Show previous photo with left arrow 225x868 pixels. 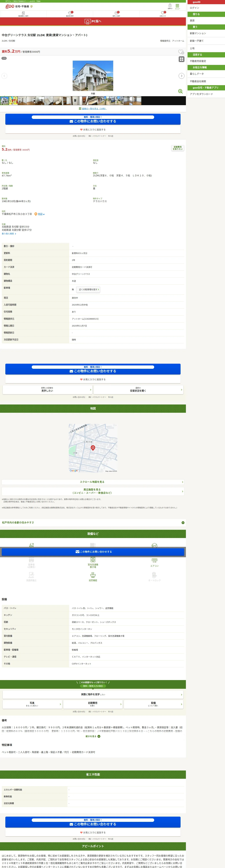(4, 76)
